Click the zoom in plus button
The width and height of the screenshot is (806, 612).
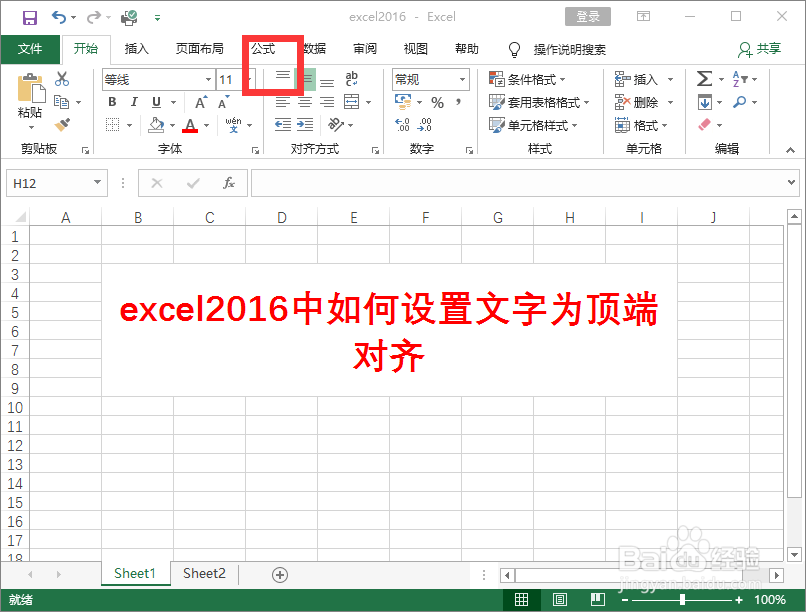click(x=739, y=600)
